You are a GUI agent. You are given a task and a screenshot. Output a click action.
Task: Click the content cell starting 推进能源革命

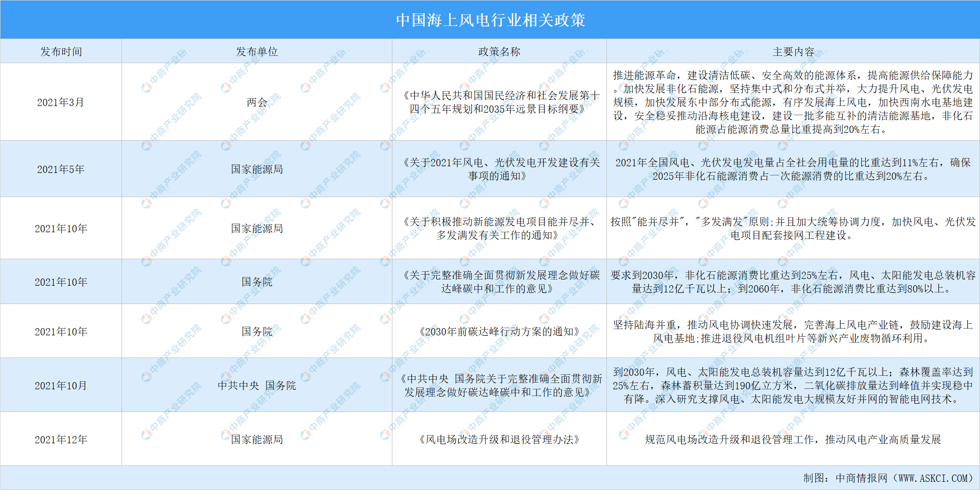click(793, 102)
